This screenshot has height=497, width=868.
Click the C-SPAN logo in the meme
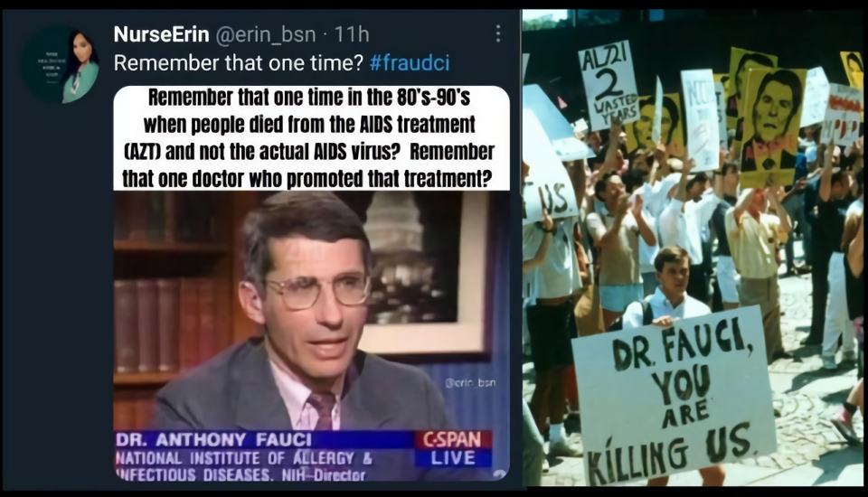(453, 440)
